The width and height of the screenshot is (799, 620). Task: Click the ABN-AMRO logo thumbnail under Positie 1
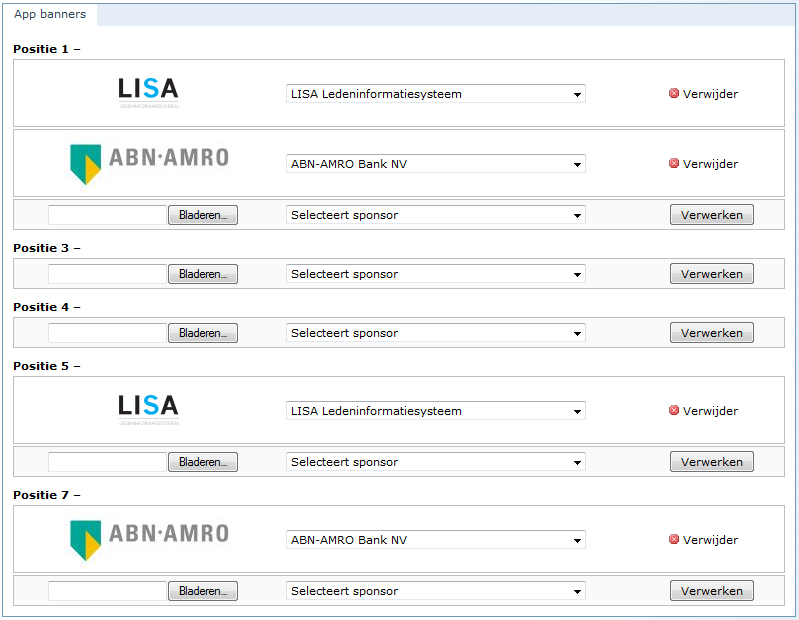coord(149,164)
